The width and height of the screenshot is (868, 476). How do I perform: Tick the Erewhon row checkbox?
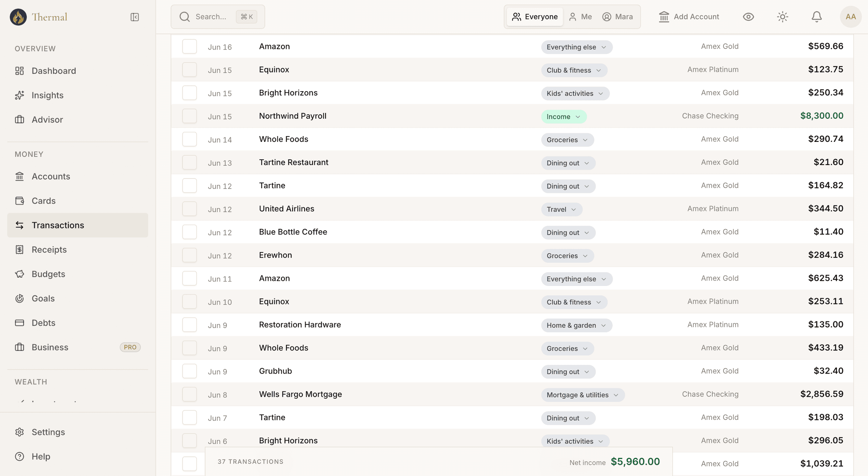click(x=190, y=255)
